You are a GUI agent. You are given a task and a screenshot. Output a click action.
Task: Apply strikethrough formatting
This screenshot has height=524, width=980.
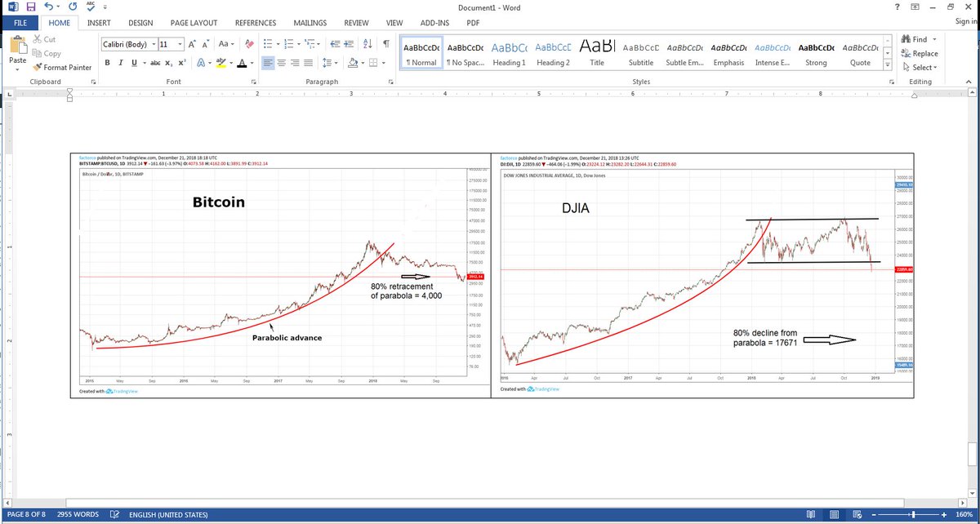click(x=155, y=63)
